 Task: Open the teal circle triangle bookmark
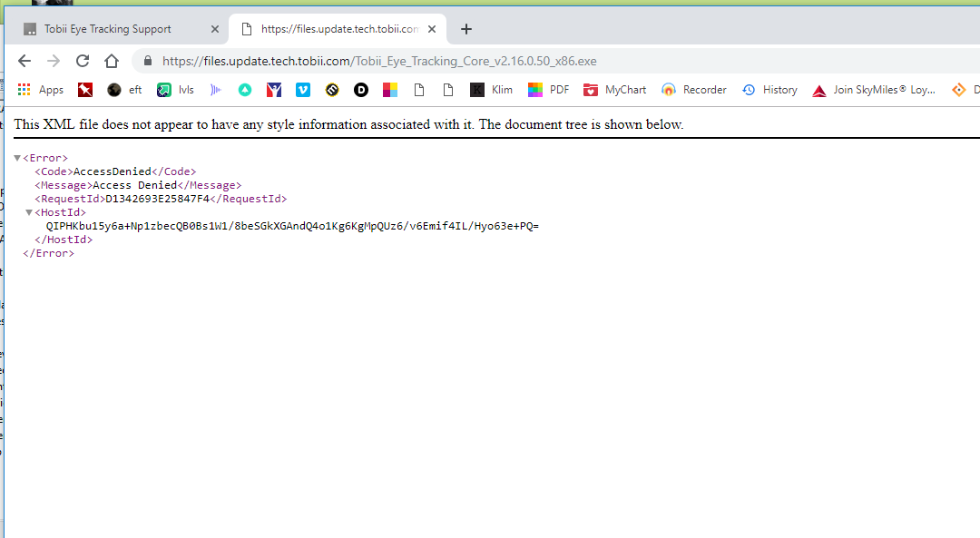tap(245, 90)
